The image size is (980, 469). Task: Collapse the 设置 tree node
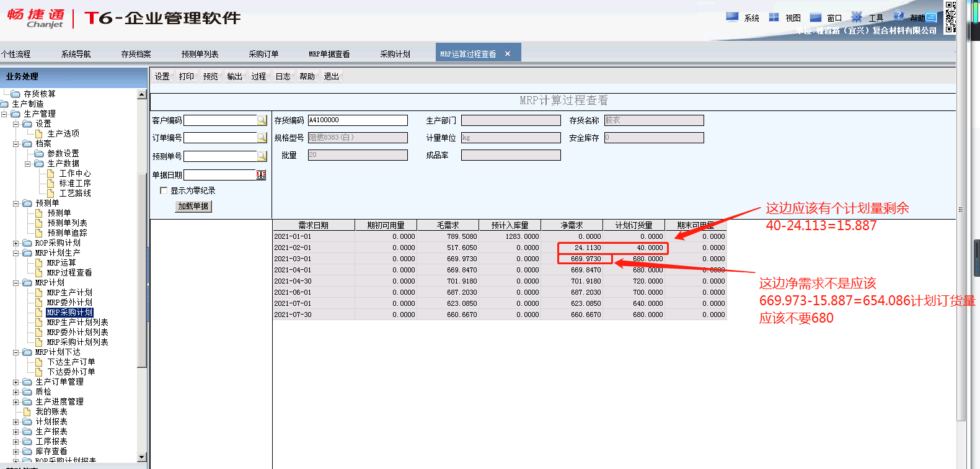point(16,124)
